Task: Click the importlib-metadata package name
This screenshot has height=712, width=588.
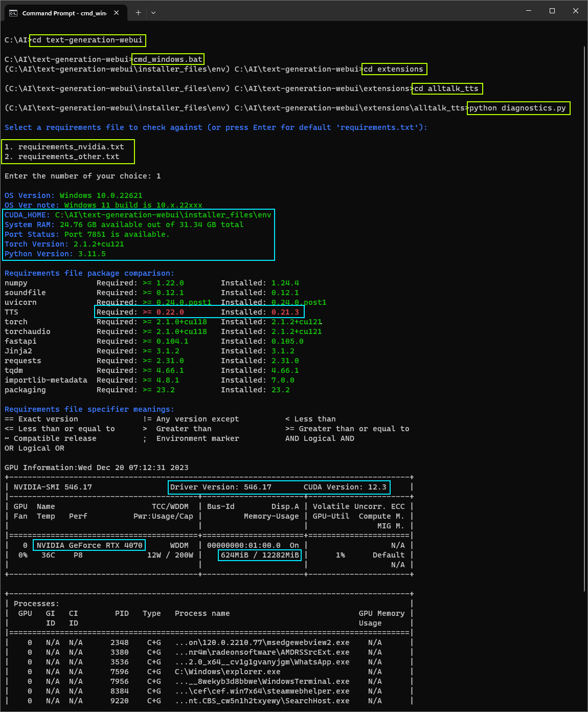Action: coord(46,380)
